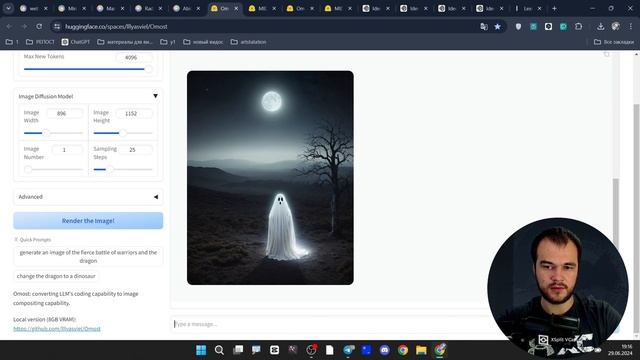The image size is (640, 360).
Task: Click the Max New Tokens slider
Action: [x=88, y=69]
